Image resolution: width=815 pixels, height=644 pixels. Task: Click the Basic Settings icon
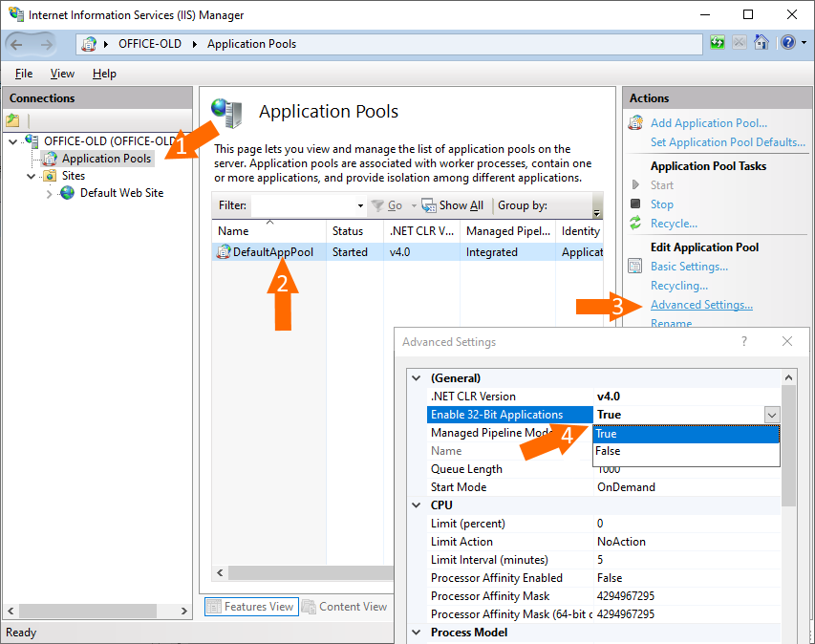tap(635, 267)
